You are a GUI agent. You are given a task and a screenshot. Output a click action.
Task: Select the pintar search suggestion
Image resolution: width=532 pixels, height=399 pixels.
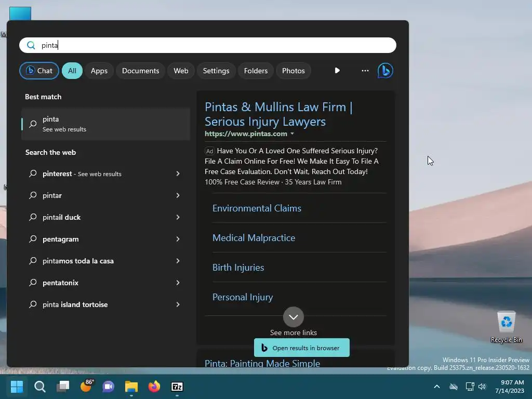[x=105, y=195]
